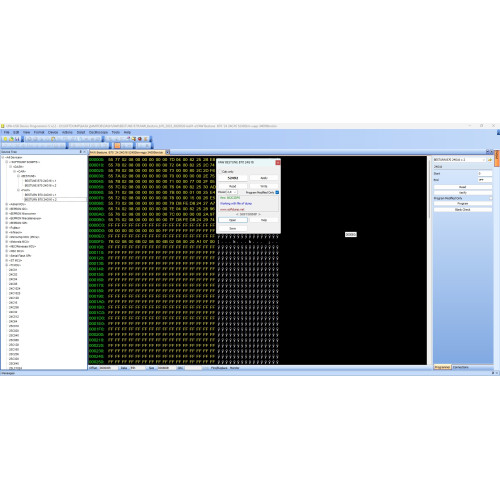
Task: Click the orange highlighted toolbar button
Action: [x=117, y=146]
